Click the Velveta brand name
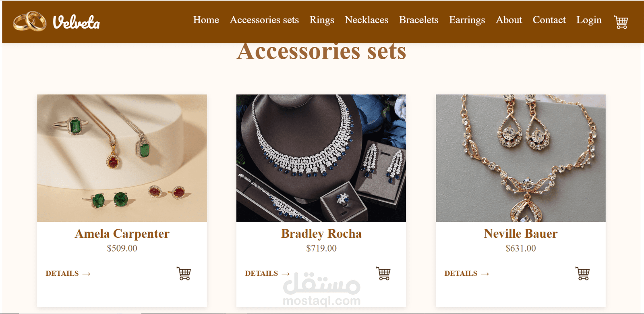Screen dimensions: 644x314 76,22
